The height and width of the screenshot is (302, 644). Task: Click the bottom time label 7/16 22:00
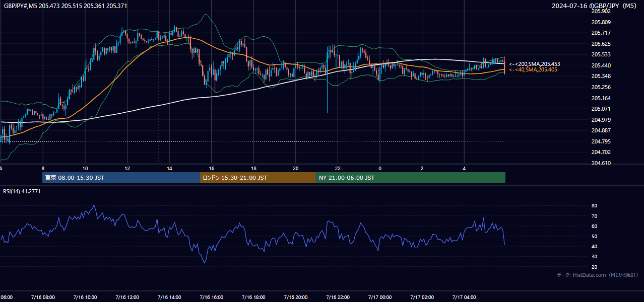click(338, 297)
